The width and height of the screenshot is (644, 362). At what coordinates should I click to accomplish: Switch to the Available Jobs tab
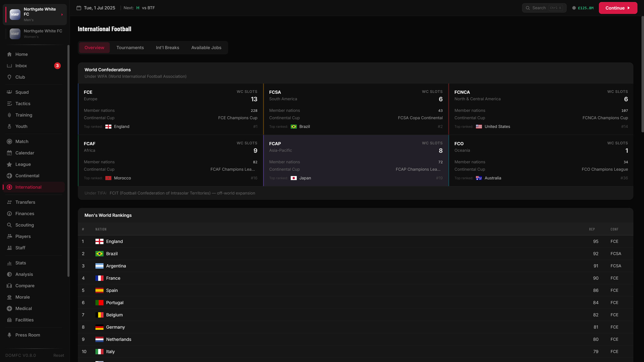206,48
